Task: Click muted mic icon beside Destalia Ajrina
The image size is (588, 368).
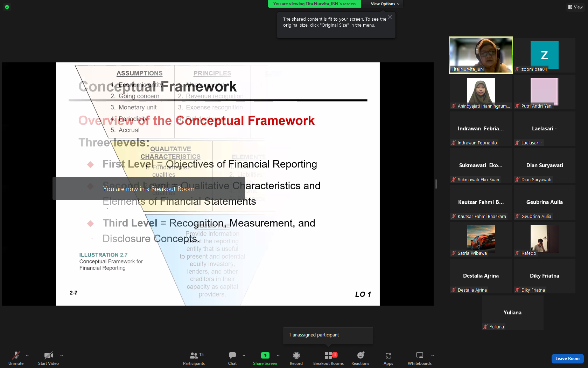Action: click(x=454, y=290)
